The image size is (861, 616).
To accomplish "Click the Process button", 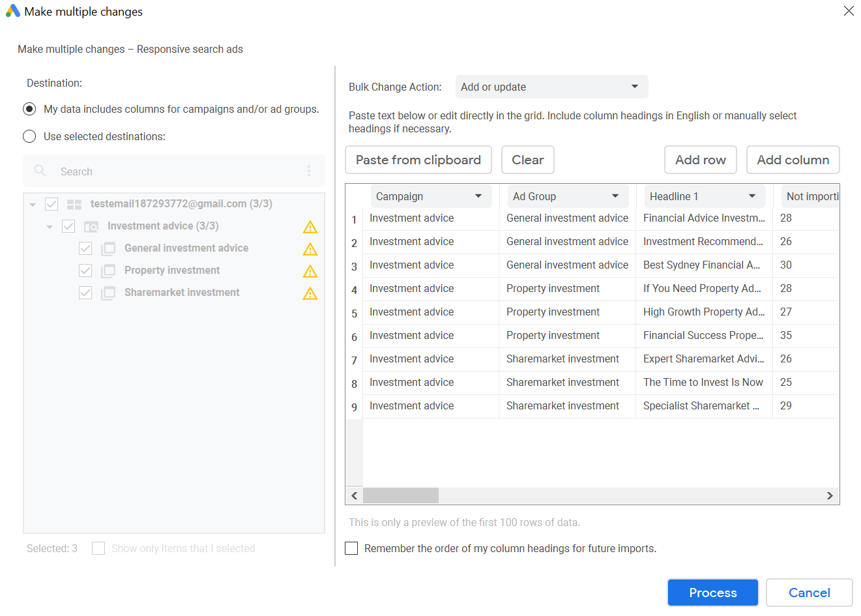I will (712, 593).
